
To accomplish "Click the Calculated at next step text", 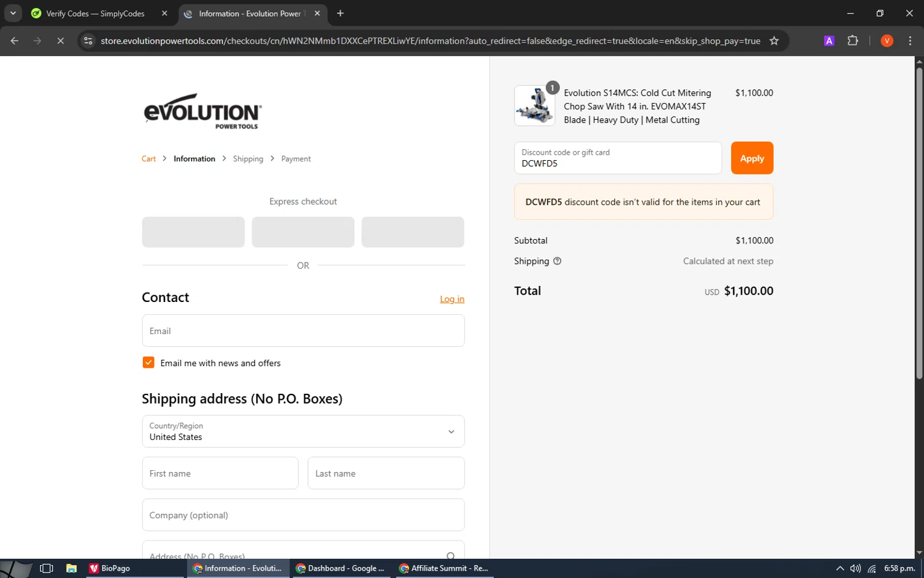I will (x=728, y=261).
